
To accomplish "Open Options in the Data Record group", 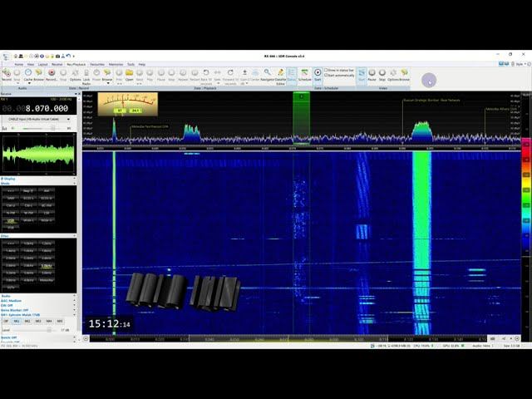I will pyautogui.click(x=75, y=75).
